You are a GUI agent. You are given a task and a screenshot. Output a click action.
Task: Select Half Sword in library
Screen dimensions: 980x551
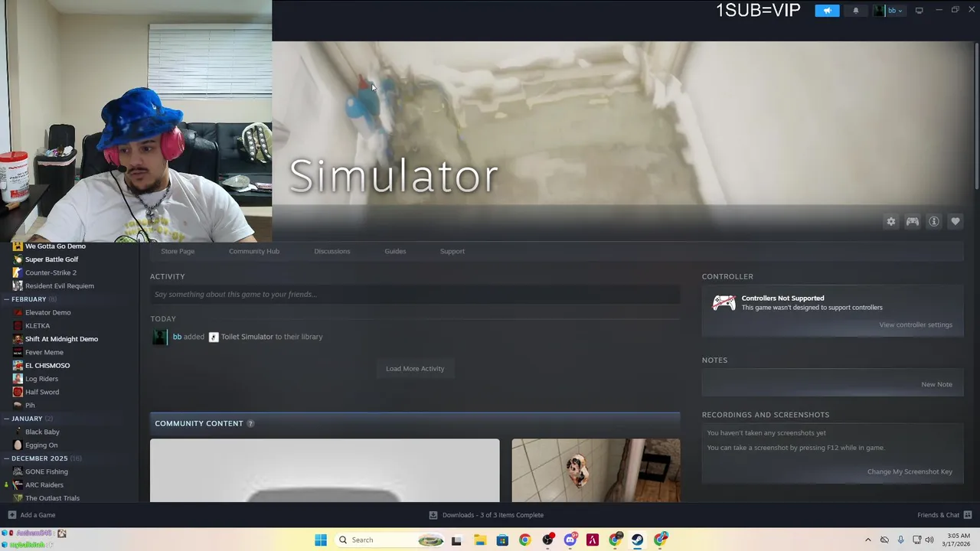[42, 392]
